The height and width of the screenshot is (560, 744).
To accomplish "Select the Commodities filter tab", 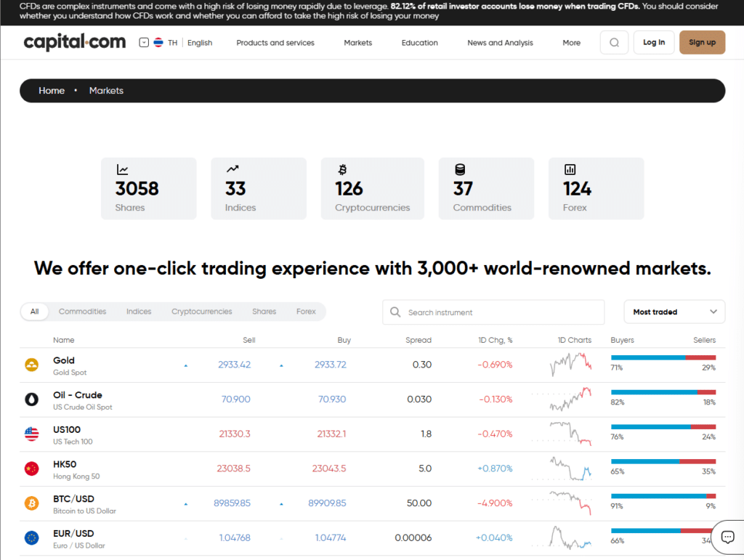I will 83,312.
